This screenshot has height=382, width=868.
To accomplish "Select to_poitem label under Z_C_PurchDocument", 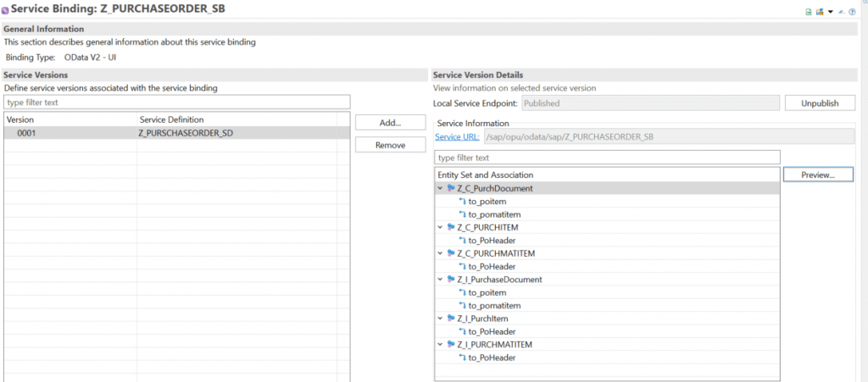I will [487, 202].
